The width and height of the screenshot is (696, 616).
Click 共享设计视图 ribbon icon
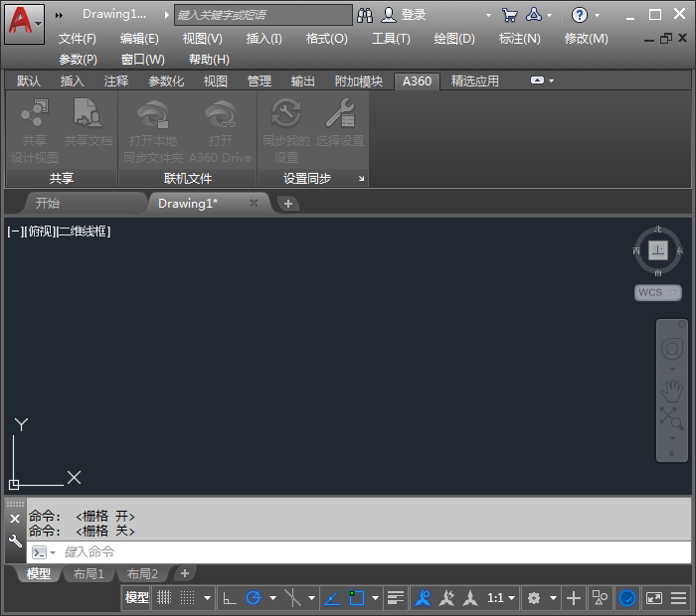tap(35, 112)
